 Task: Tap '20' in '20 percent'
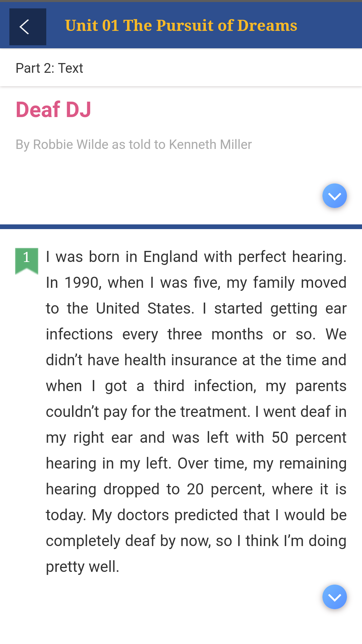pyautogui.click(x=195, y=489)
